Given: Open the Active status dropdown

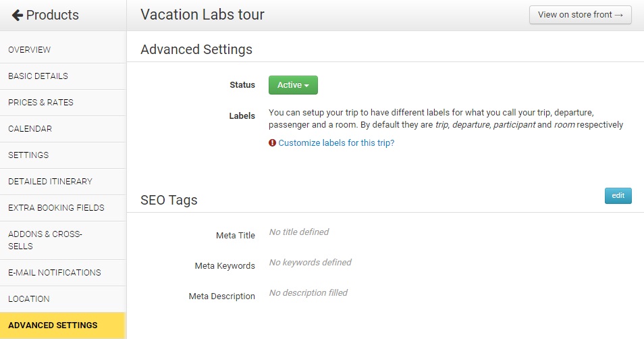Looking at the screenshot, I should pos(293,85).
